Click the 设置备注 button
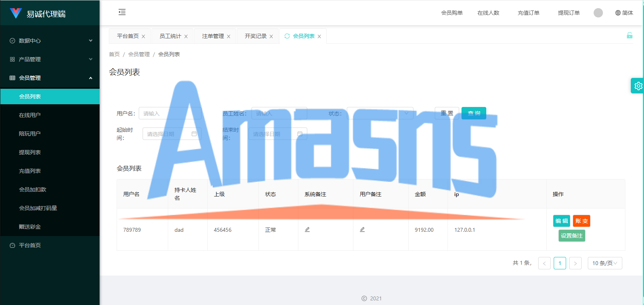 point(572,236)
